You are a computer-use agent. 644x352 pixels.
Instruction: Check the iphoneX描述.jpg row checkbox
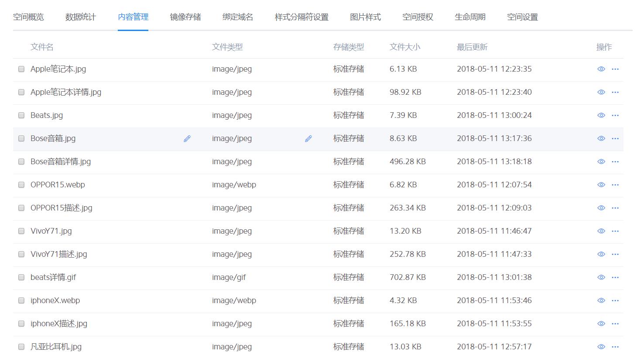[x=21, y=324]
